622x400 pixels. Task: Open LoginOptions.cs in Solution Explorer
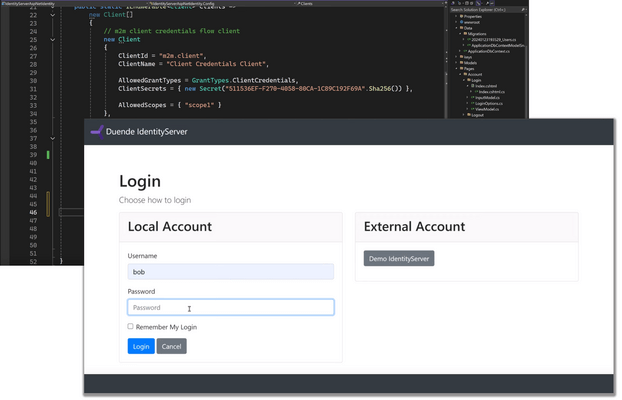(489, 103)
